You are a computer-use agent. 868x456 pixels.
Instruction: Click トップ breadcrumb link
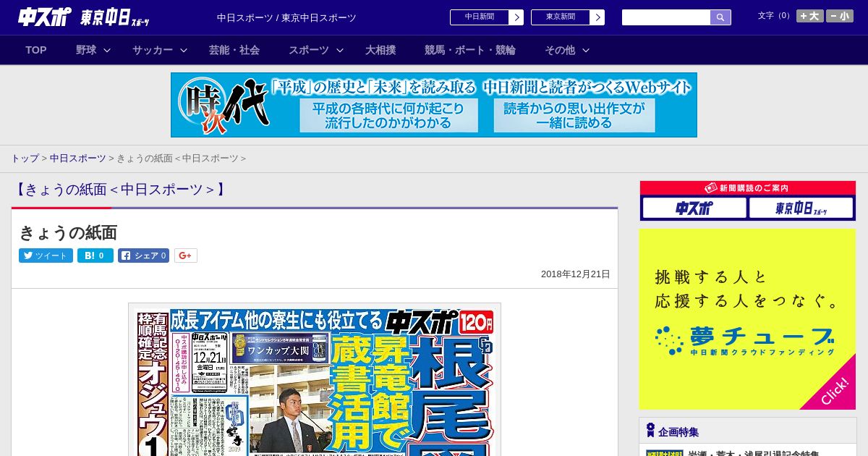click(x=25, y=158)
